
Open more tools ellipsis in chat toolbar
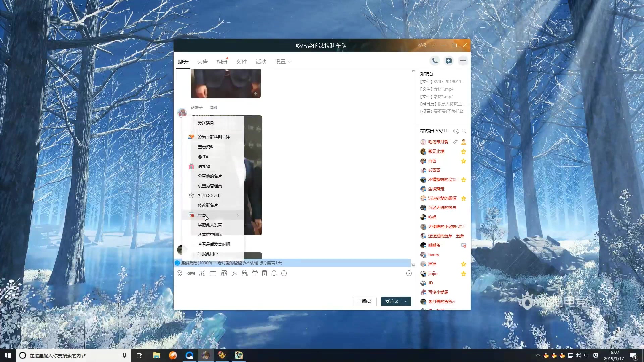coord(284,273)
